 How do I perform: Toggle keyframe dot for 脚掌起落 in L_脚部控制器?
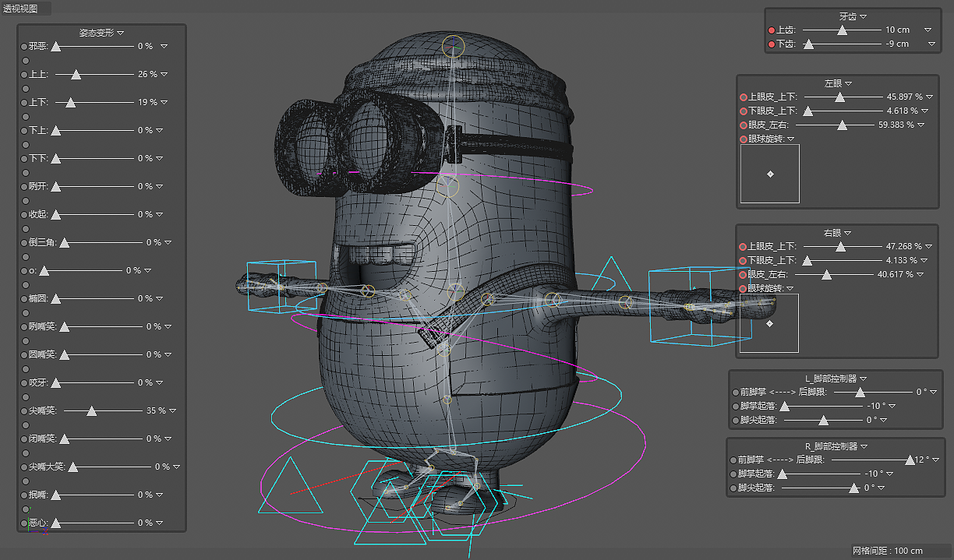click(734, 406)
